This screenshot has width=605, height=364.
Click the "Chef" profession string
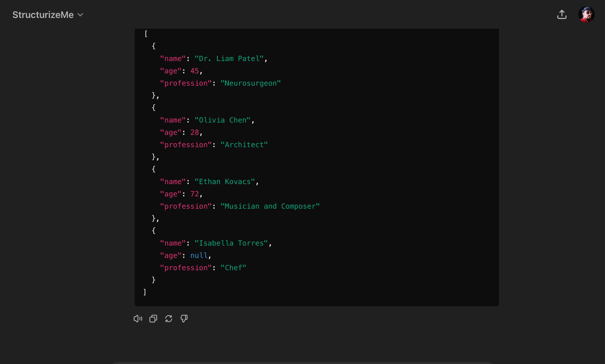(233, 268)
